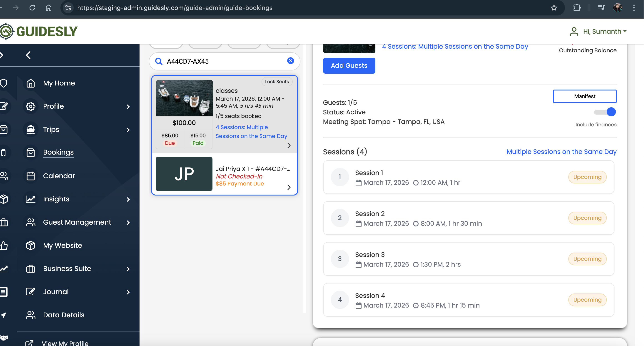Click the My Home house icon
This screenshot has height=346, width=644.
(30, 83)
